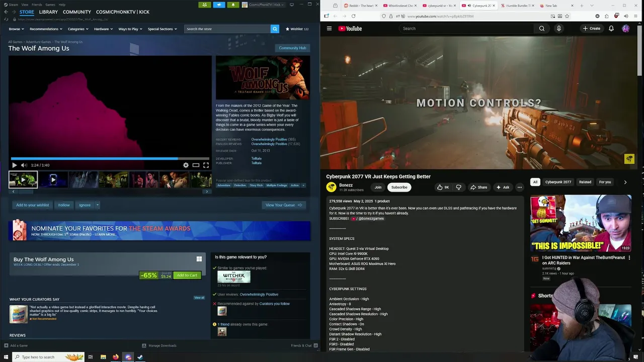Go back in Steam navigation
The height and width of the screenshot is (362, 644).
pyautogui.click(x=6, y=12)
